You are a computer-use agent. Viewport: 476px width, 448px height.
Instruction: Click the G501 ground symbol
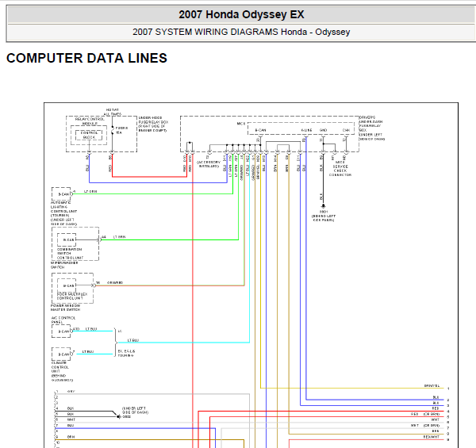324,206
